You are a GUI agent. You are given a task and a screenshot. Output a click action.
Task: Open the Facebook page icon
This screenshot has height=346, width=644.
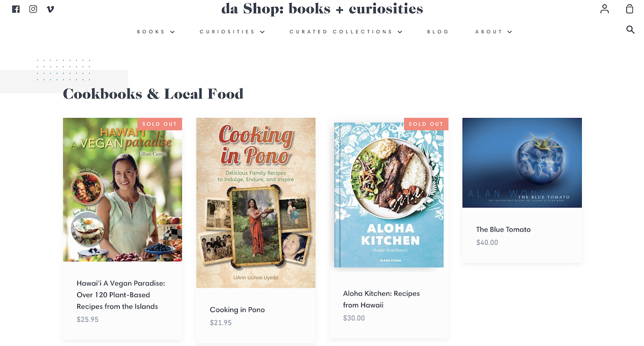[x=16, y=9]
